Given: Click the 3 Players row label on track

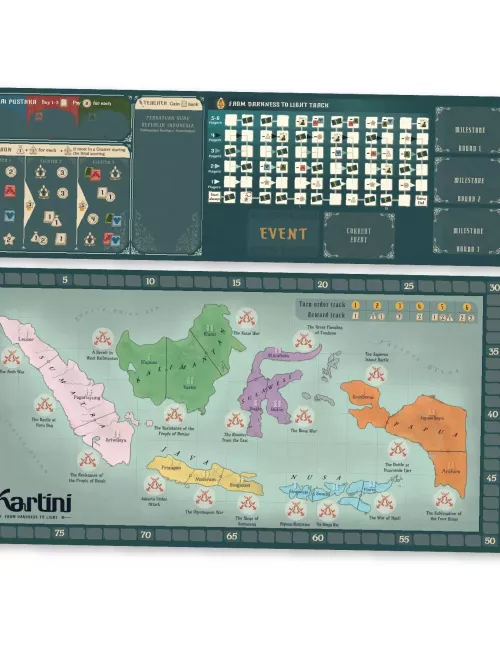Looking at the screenshot, I should pyautogui.click(x=215, y=153).
